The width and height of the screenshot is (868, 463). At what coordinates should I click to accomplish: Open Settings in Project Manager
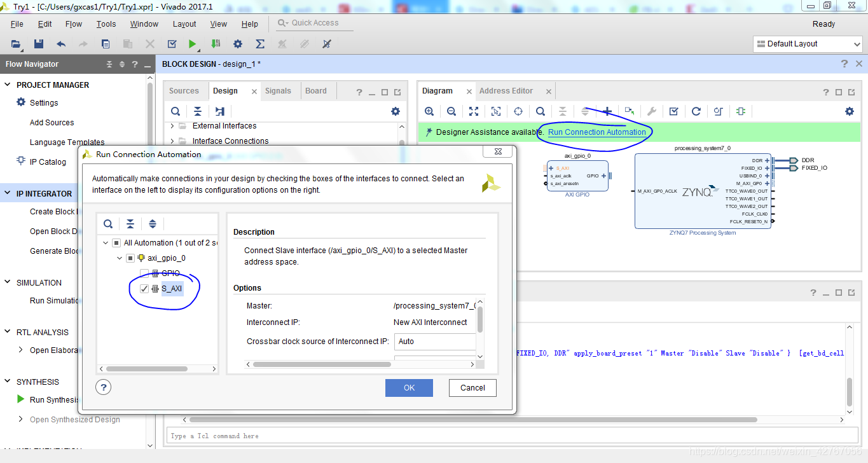click(x=44, y=103)
